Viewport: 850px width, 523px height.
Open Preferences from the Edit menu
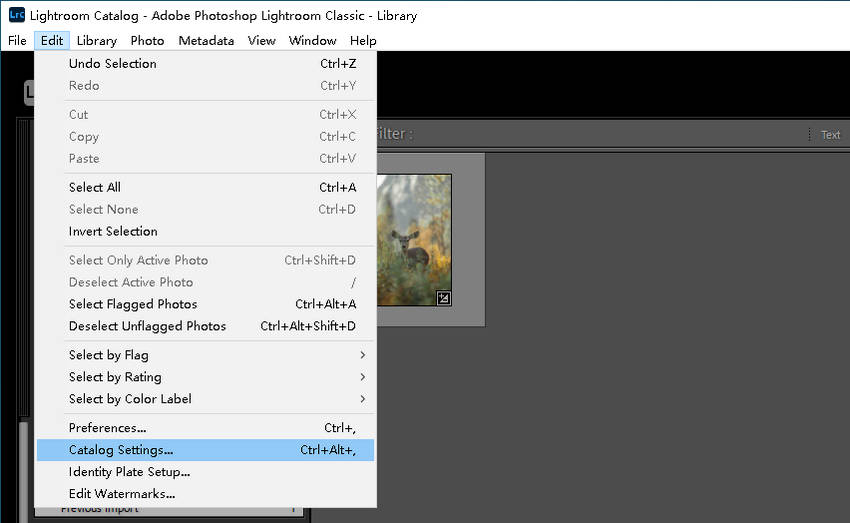coord(205,428)
